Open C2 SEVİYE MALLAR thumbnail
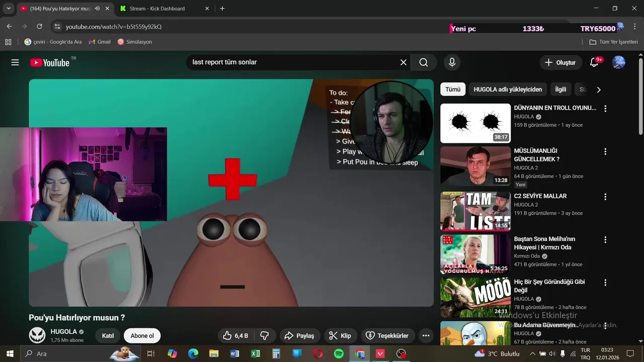The image size is (644, 362). tap(475, 211)
